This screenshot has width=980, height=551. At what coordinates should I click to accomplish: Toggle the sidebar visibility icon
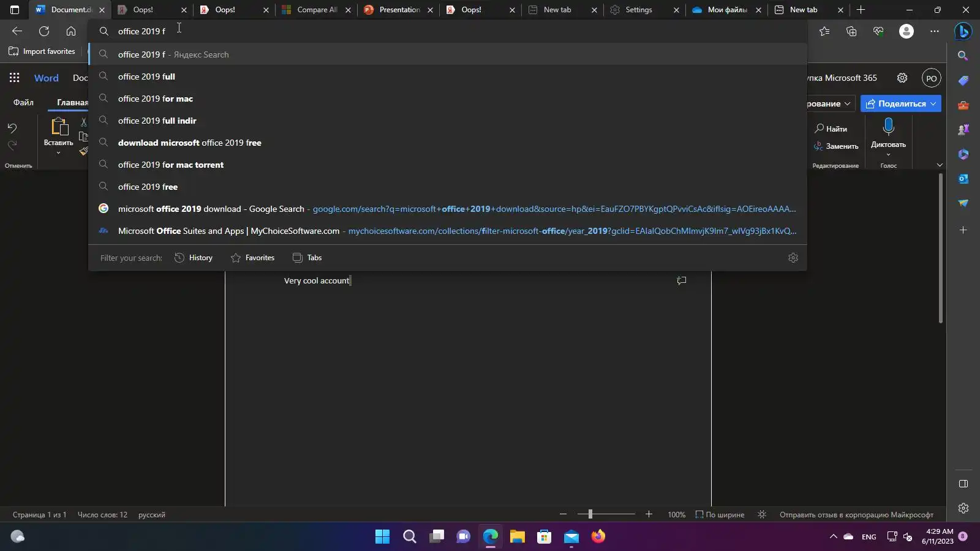click(963, 484)
